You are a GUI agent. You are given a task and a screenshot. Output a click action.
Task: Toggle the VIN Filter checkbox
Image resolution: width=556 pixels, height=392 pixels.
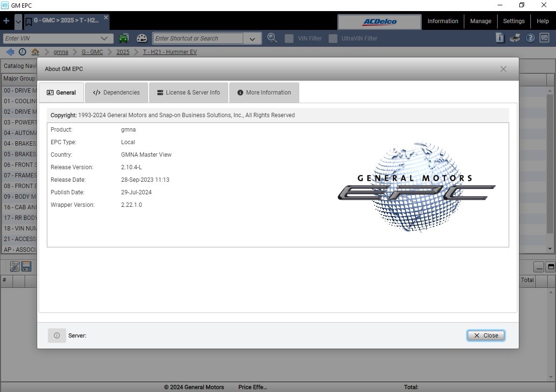coord(289,38)
